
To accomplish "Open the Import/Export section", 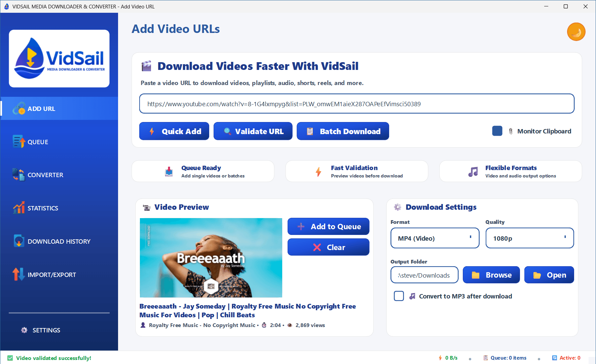I will (x=59, y=275).
